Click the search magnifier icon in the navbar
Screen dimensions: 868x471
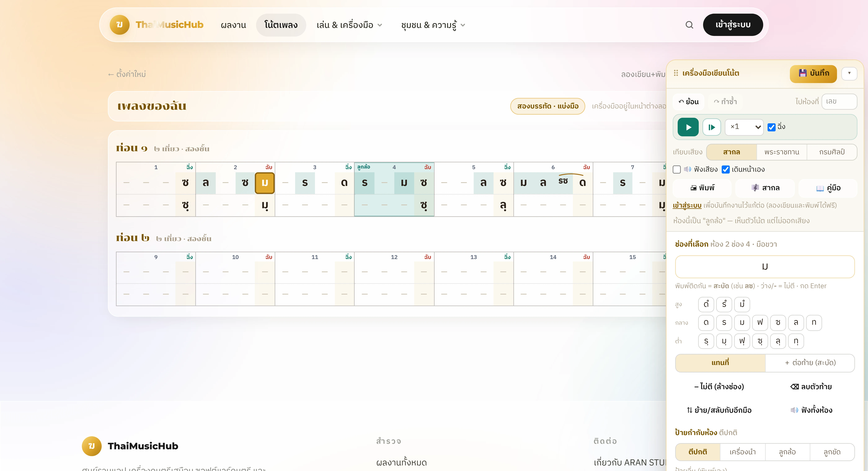[689, 25]
